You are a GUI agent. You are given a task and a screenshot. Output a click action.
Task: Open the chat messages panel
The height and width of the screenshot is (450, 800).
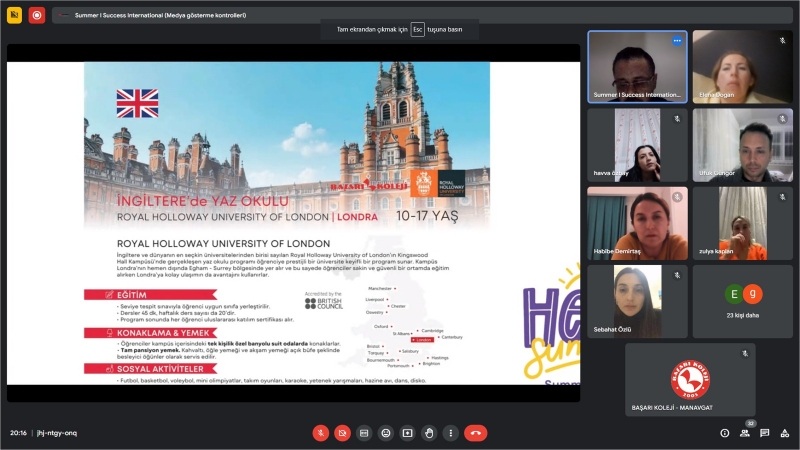tap(764, 433)
